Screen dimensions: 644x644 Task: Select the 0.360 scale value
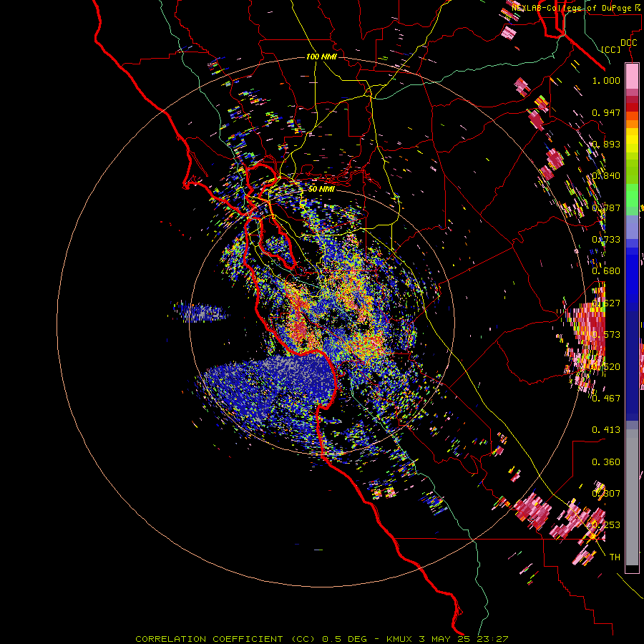pos(606,462)
